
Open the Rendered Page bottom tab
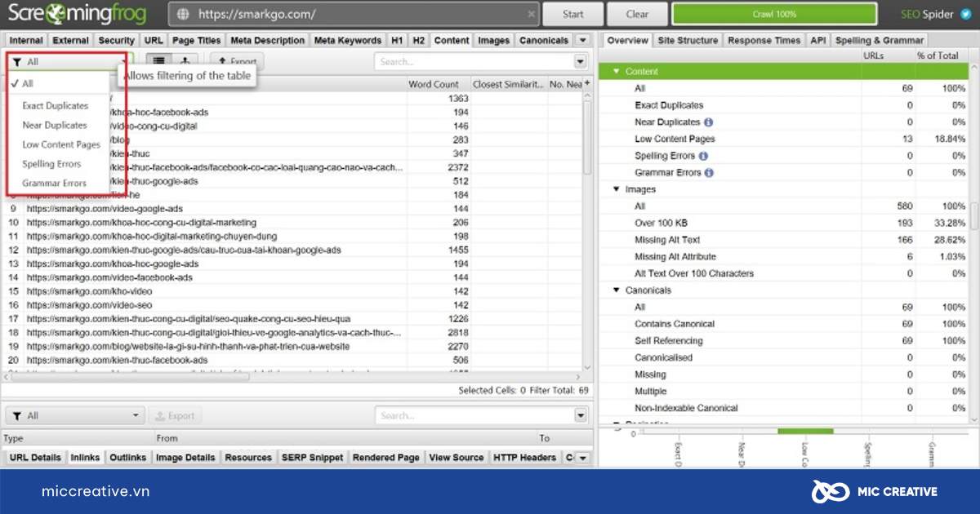point(385,458)
